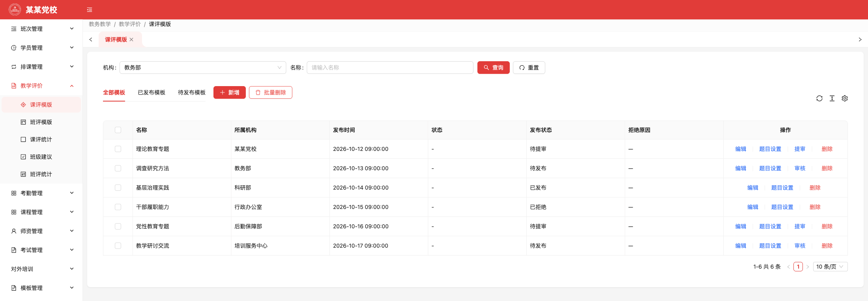
Task: Switch to 已发布模板 tab
Action: (152, 92)
